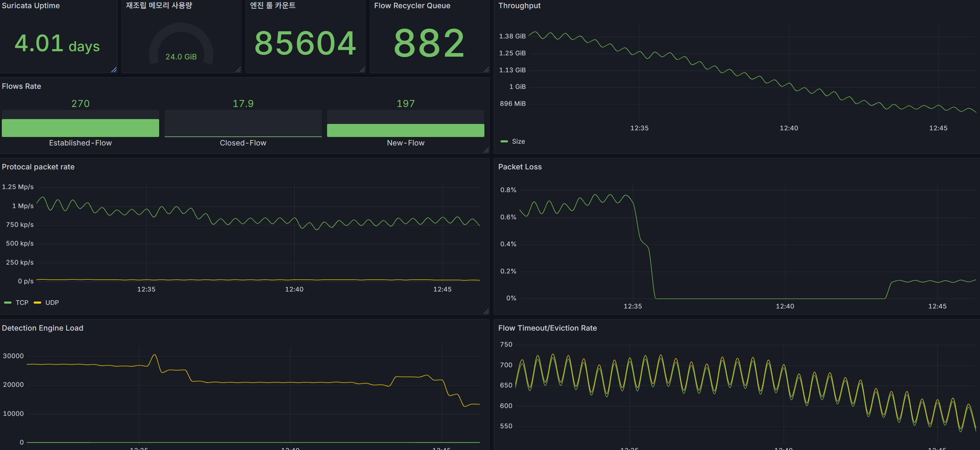Image resolution: width=980 pixels, height=450 pixels.
Task: Click the 882 Flow Recycler Queue value
Action: pyautogui.click(x=429, y=43)
